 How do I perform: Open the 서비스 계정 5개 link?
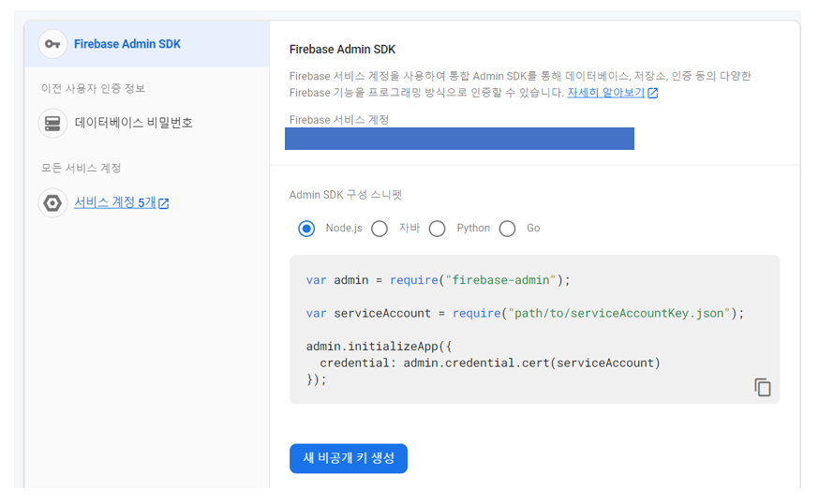tap(115, 202)
